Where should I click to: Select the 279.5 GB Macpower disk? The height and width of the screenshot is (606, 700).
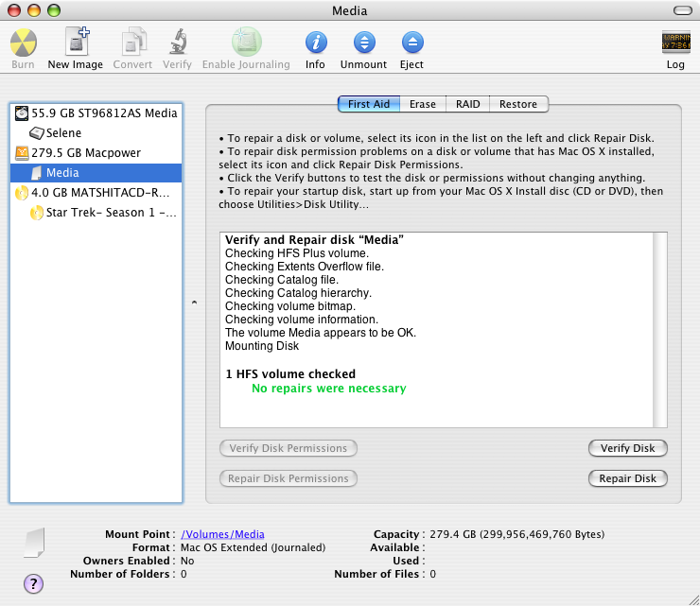[x=96, y=153]
